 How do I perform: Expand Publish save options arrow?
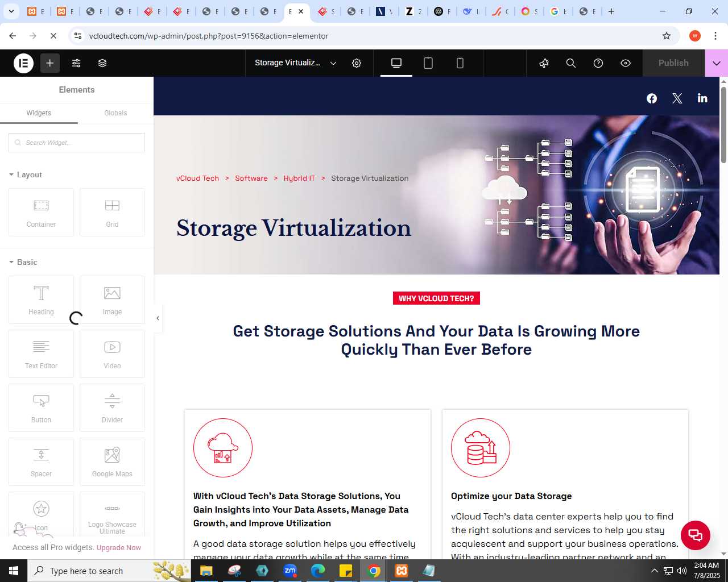[x=717, y=63]
